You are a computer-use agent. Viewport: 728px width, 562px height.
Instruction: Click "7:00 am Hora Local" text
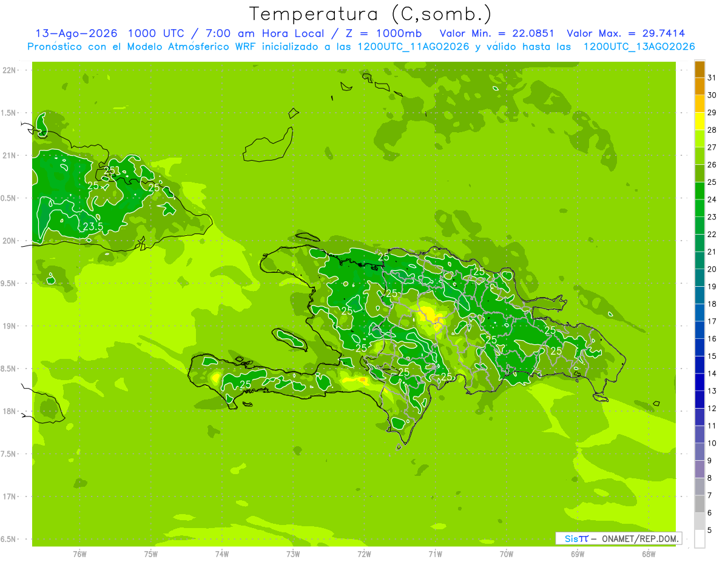(264, 33)
